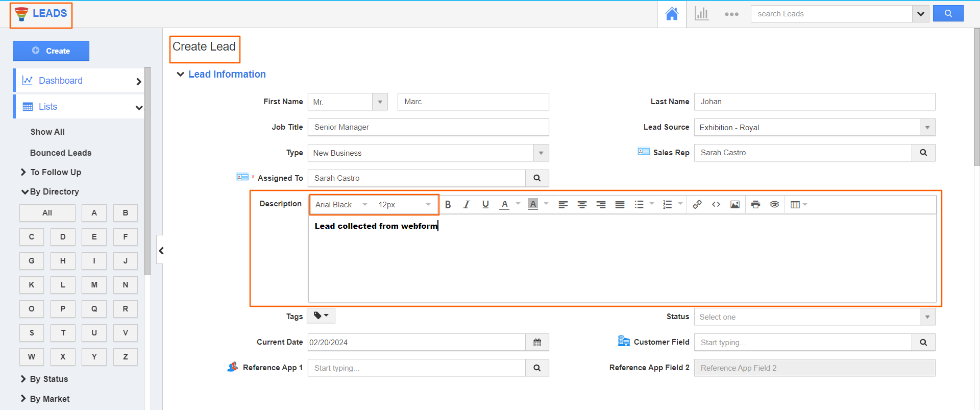
Task: Click the Last Name field
Action: pyautogui.click(x=815, y=102)
